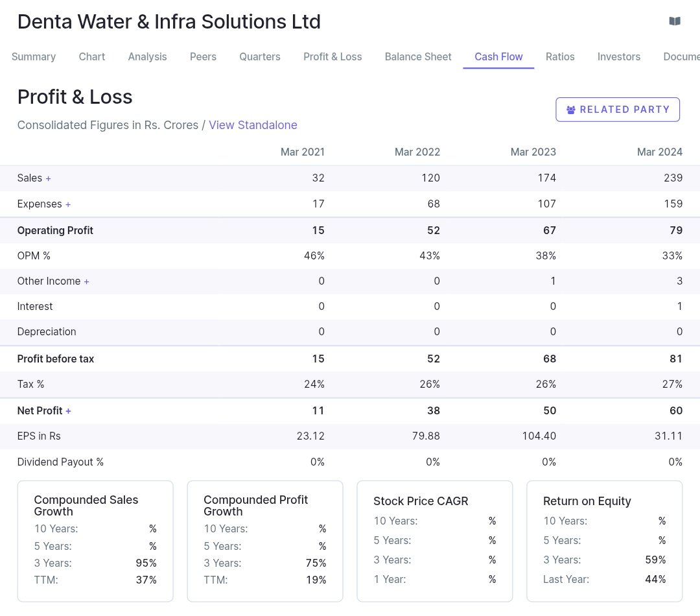Click the OPM % row label
Screen dimensions: 700x616
(x=34, y=256)
